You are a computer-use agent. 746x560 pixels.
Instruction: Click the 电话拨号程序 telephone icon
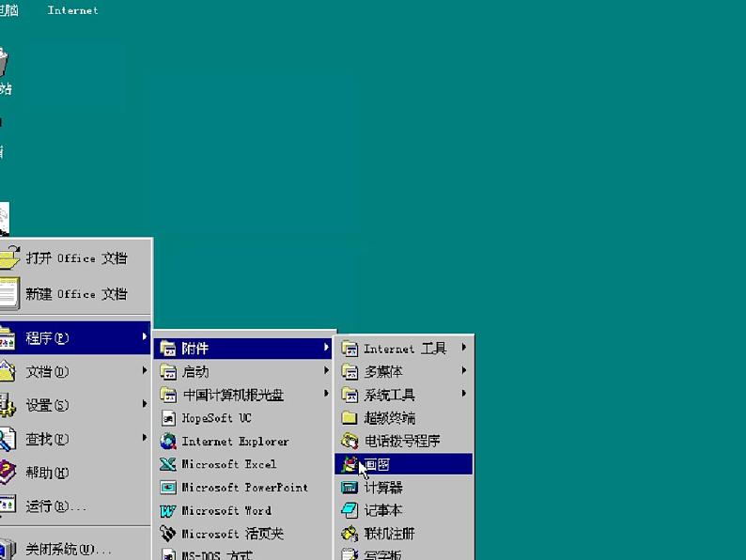[x=350, y=441]
